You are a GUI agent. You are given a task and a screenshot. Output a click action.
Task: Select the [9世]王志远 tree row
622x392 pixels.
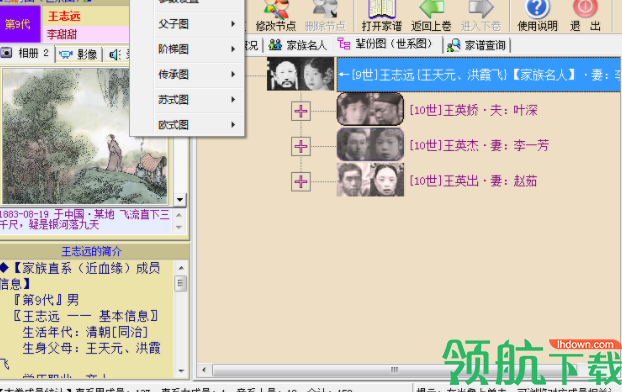point(478,75)
